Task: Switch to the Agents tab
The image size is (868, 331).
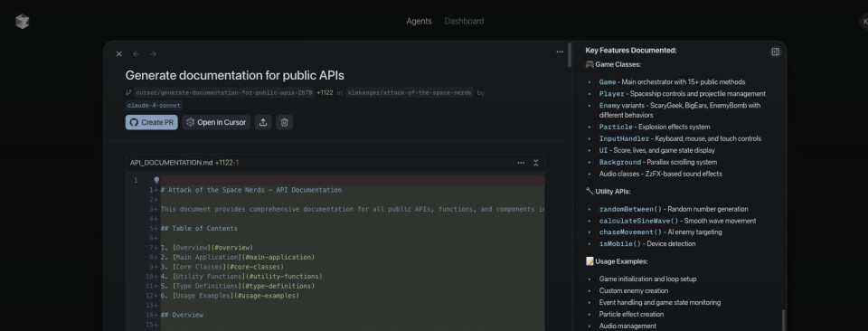Action: [x=419, y=21]
